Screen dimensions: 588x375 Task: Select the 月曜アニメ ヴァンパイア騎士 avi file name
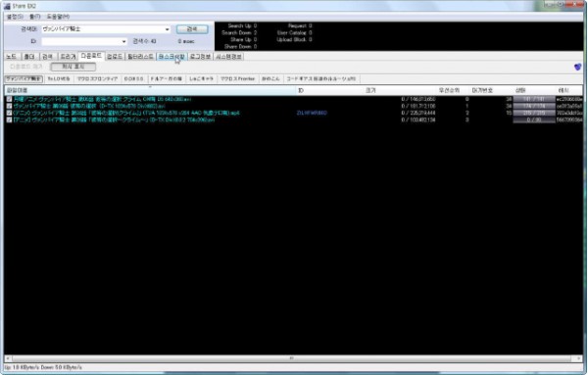coord(102,99)
